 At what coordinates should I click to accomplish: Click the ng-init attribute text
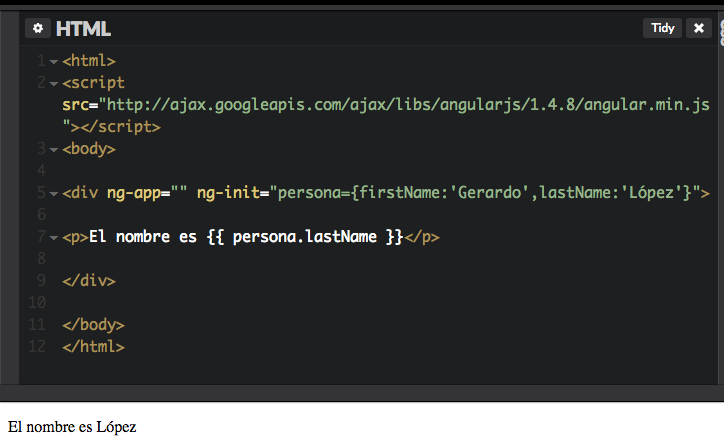(229, 193)
